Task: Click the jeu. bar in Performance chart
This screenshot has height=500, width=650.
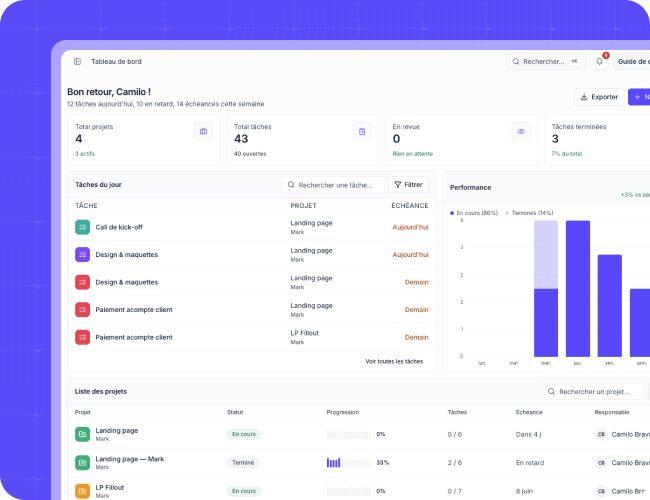Action: click(578, 289)
